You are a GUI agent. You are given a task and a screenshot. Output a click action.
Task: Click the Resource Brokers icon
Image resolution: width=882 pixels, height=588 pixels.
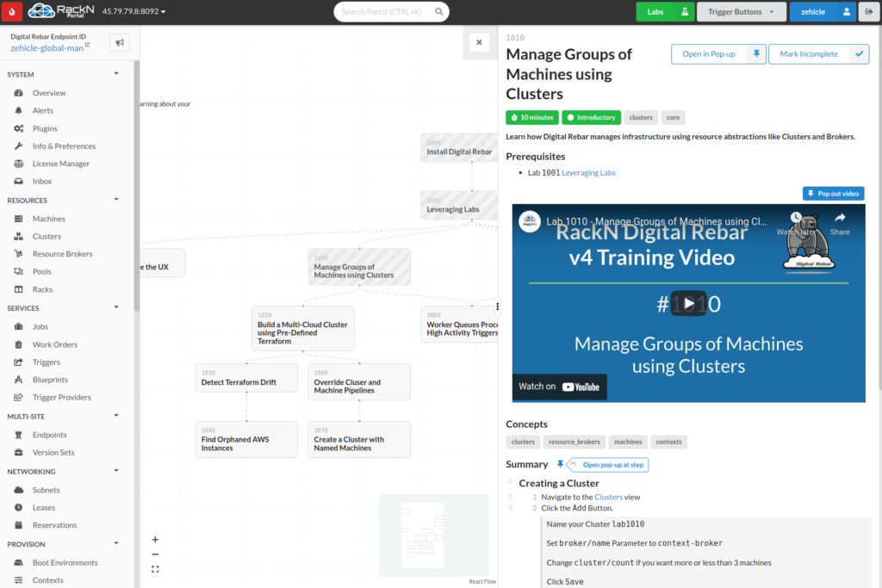click(19, 253)
